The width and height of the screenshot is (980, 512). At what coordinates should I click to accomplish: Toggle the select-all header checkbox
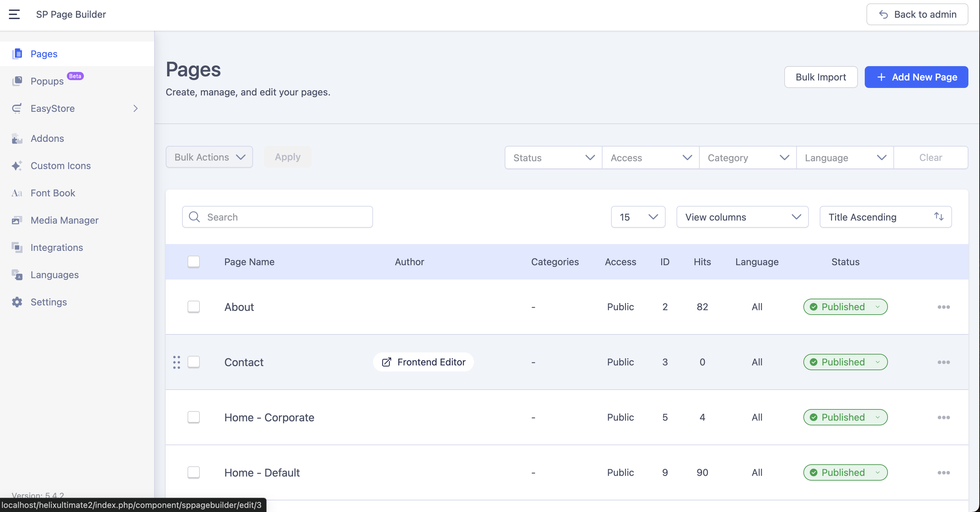point(194,262)
